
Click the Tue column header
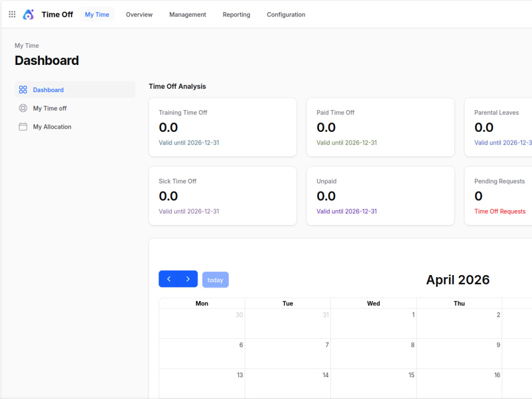pos(288,303)
